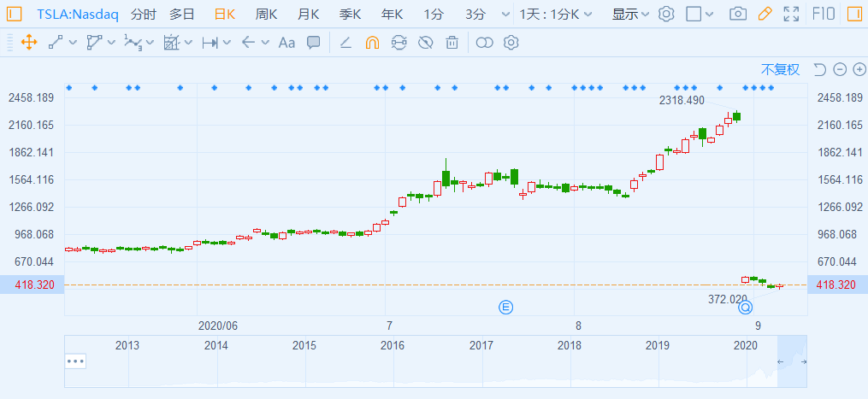Click the 不复权 adjustment link

780,69
